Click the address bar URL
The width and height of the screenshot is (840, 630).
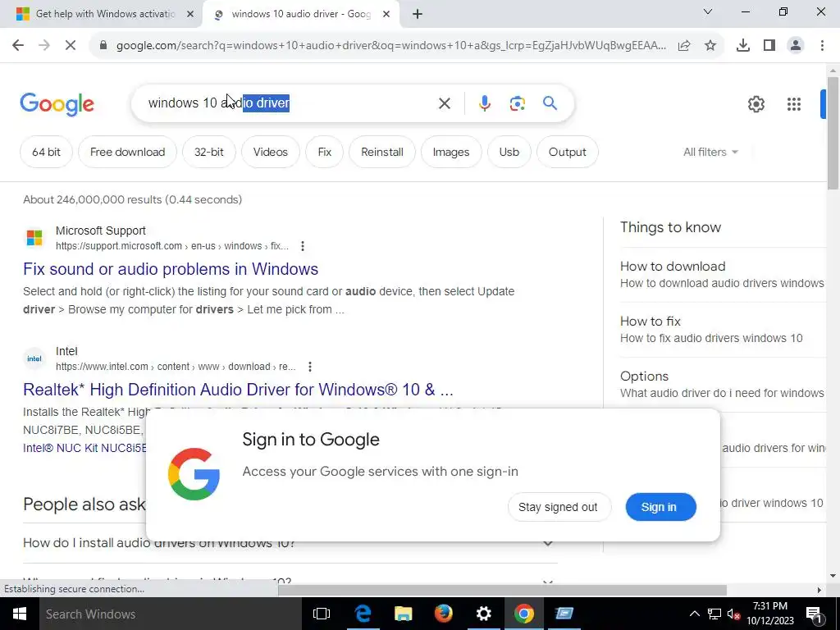pos(391,46)
